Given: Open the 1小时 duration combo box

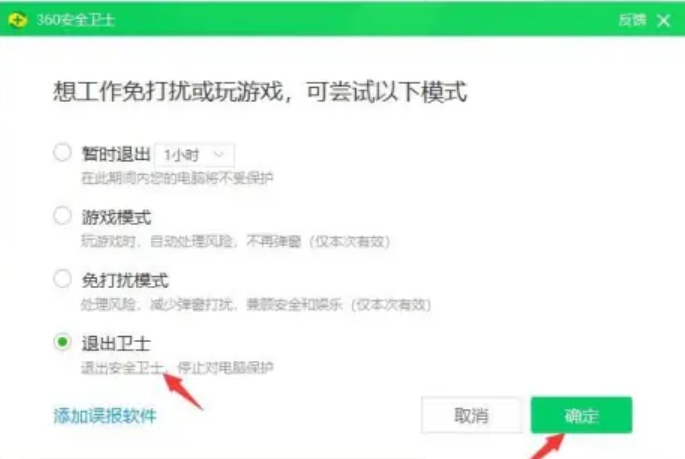Looking at the screenshot, I should (x=194, y=155).
